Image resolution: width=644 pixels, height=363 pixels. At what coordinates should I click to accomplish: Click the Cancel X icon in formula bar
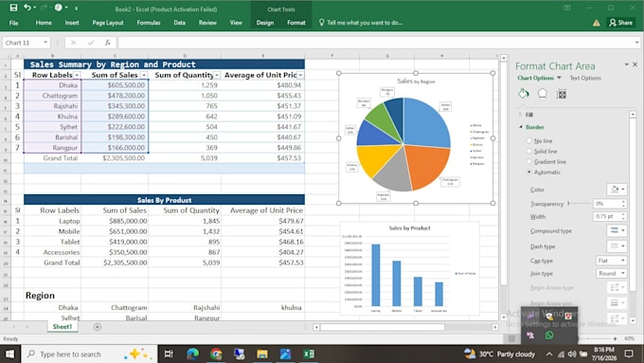click(74, 43)
